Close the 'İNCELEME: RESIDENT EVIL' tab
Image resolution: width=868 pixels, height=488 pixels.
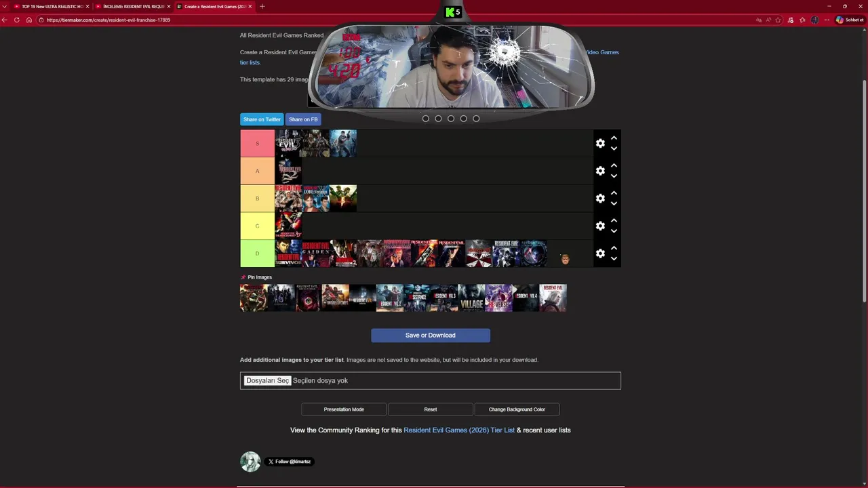pos(169,6)
